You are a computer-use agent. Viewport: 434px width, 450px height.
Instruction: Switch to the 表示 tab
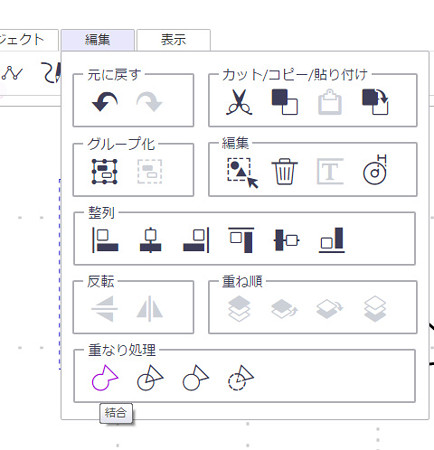tap(173, 40)
